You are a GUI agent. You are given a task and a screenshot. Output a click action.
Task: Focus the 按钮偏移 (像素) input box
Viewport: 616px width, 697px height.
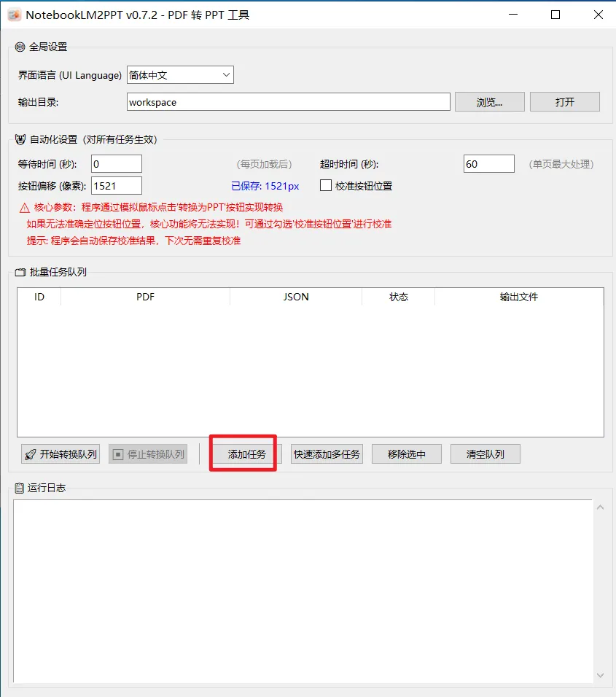117,185
